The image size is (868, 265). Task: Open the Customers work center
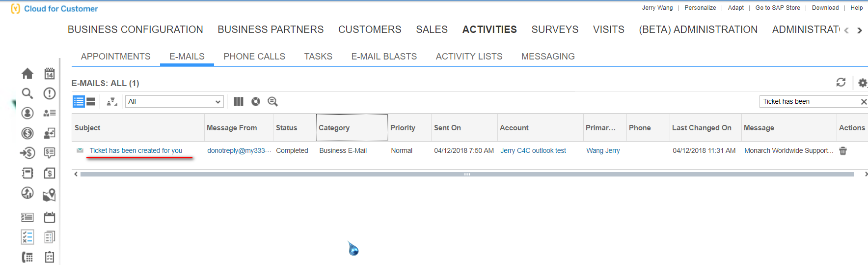coord(370,29)
